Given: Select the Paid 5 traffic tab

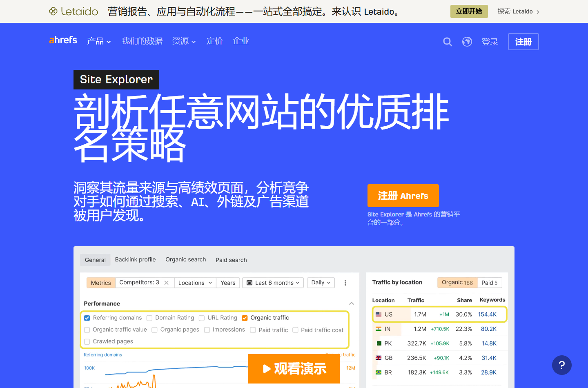Looking at the screenshot, I should [x=490, y=283].
